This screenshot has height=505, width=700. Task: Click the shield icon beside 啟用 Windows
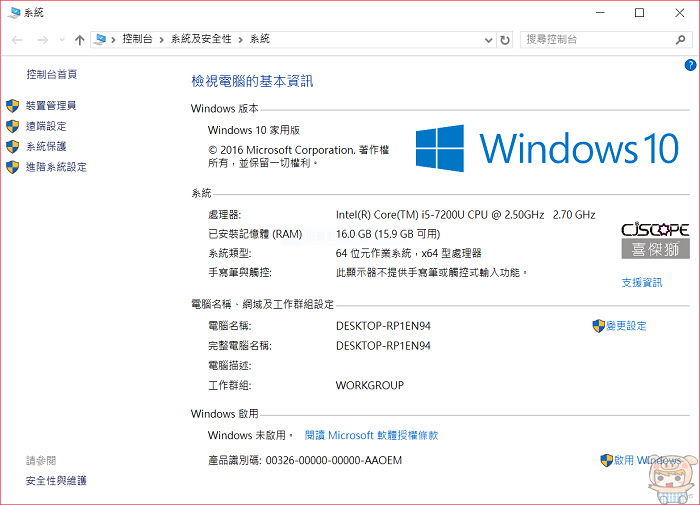click(x=607, y=460)
